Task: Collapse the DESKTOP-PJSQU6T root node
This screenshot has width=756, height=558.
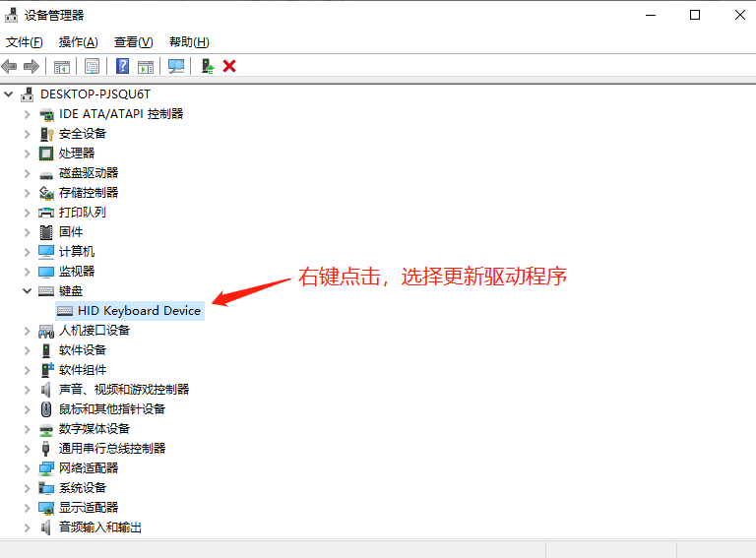Action: pos(9,93)
